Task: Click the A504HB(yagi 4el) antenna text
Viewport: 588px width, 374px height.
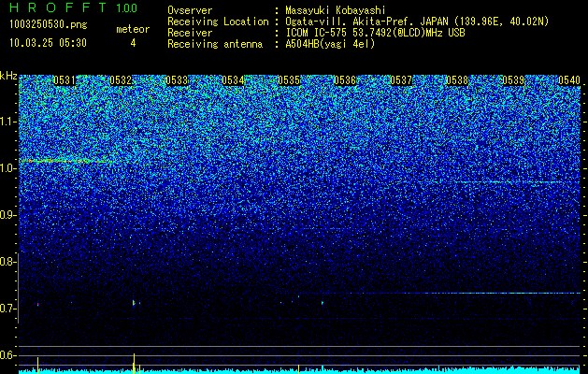Action: tap(330, 44)
